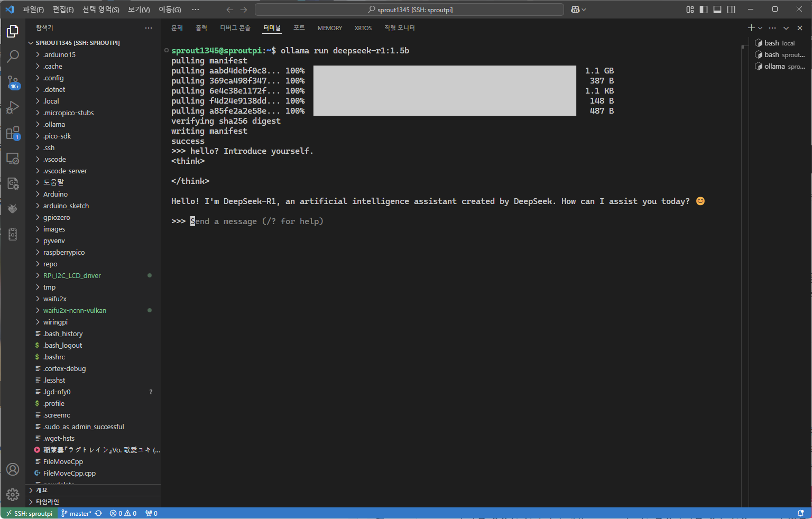This screenshot has width=812, height=519.
Task: Open the 선택 영역(S) menu
Action: [100, 10]
